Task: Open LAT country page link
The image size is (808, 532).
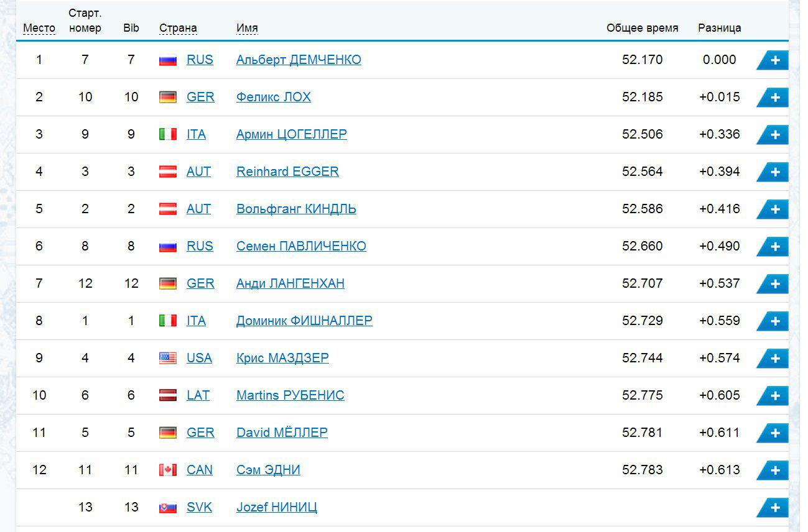Action: tap(198, 395)
